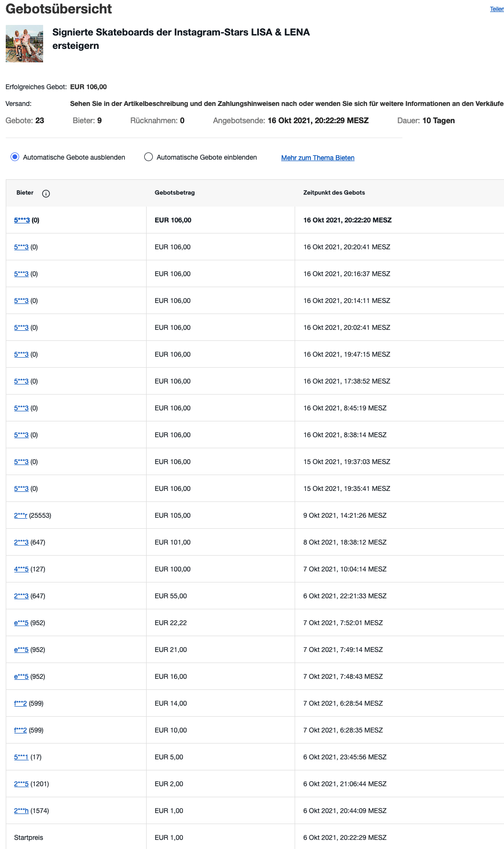This screenshot has width=504, height=849.
Task: Click timestamp 7 Okt 2021, 10:04:14 MESZ
Action: (x=345, y=569)
